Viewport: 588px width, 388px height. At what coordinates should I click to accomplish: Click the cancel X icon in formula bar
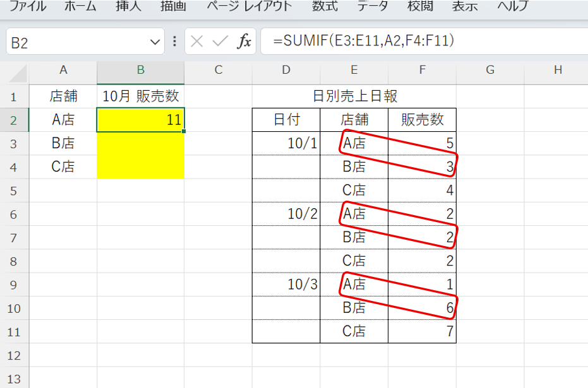pos(197,42)
